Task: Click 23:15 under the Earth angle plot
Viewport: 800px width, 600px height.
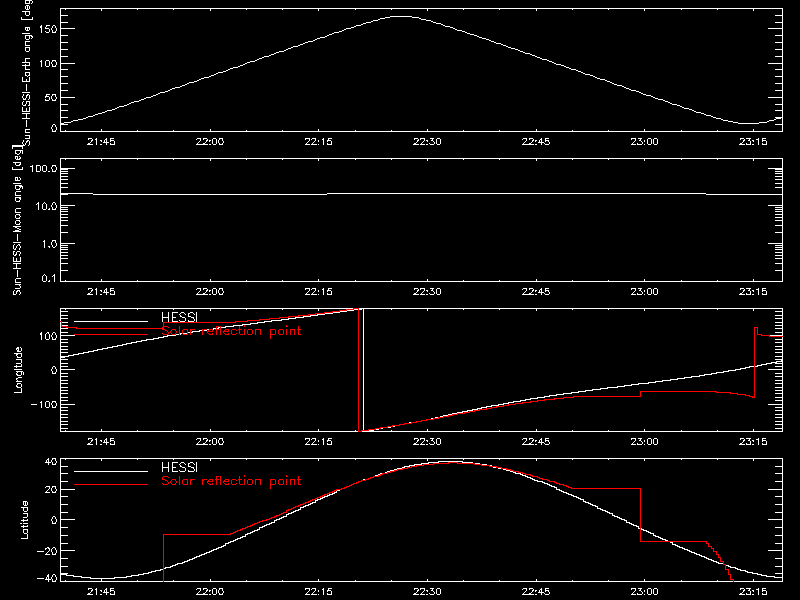Action: [753, 141]
